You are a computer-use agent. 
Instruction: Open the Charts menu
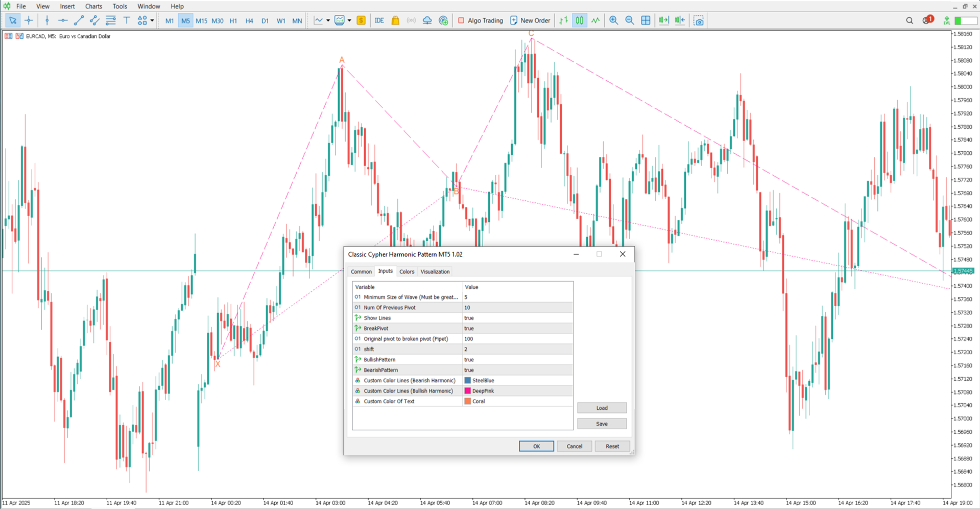(x=93, y=6)
